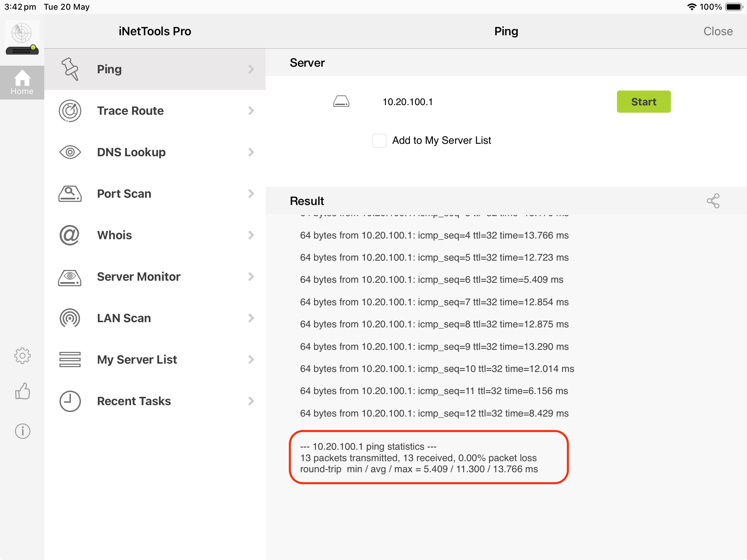
Task: Tap the Server Monitor eye-drive icon
Action: pyautogui.click(x=70, y=278)
